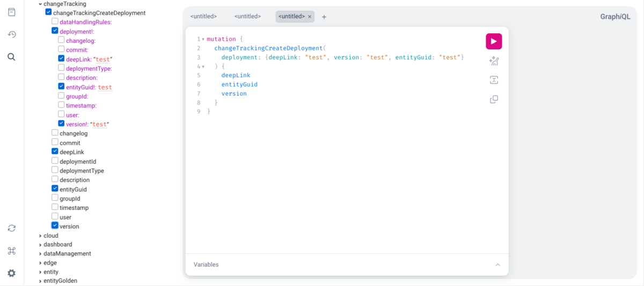Switch to the first untitled tab
644x286 pixels.
point(203,17)
